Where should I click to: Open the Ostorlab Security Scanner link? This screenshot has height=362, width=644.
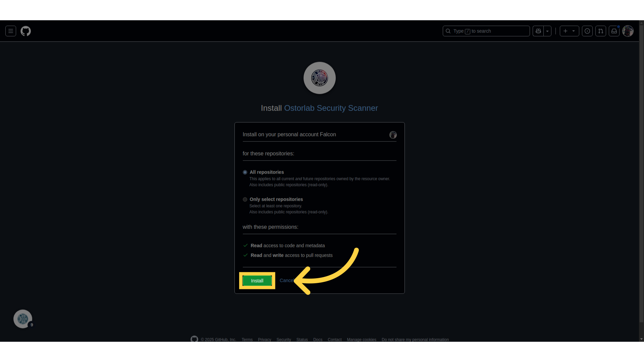point(331,108)
